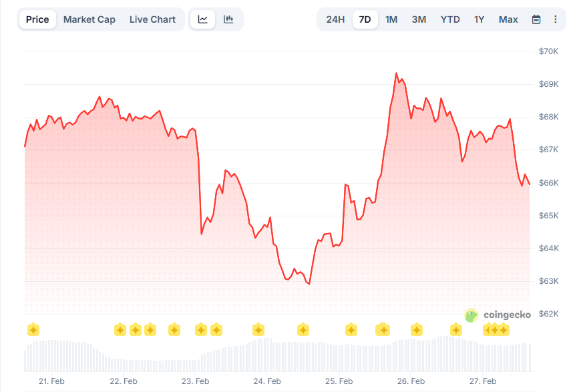Toggle the Max time range view
The height and width of the screenshot is (392, 577).
tap(508, 19)
